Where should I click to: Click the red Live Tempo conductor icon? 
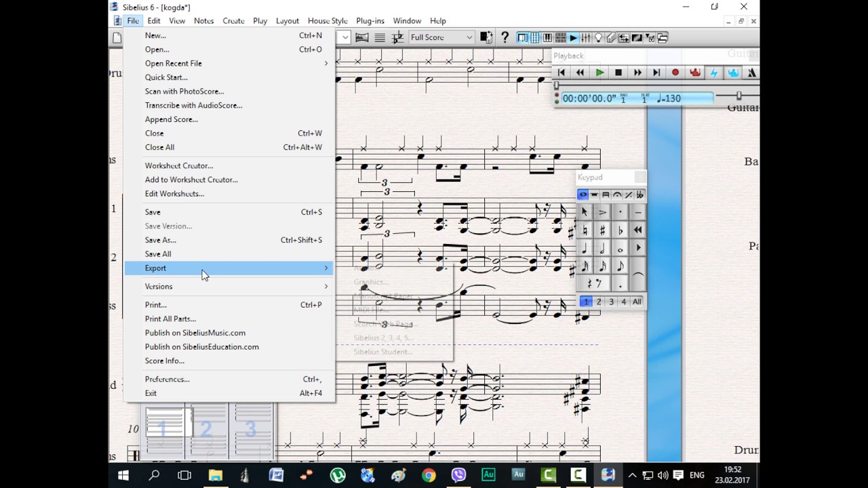click(694, 73)
